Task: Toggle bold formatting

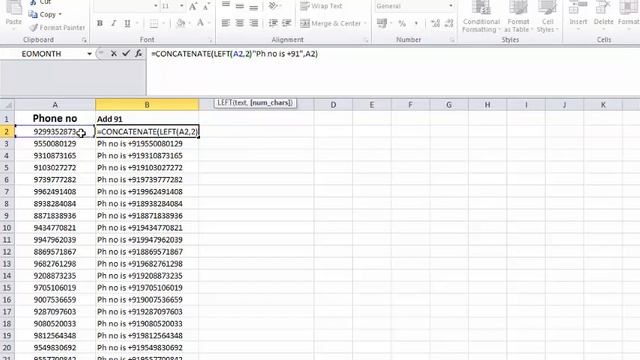Action: 100,24
